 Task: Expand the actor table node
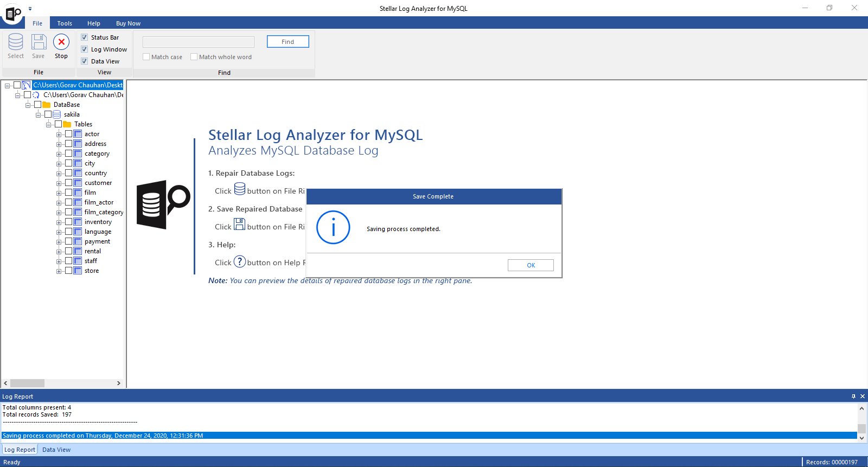tap(59, 135)
